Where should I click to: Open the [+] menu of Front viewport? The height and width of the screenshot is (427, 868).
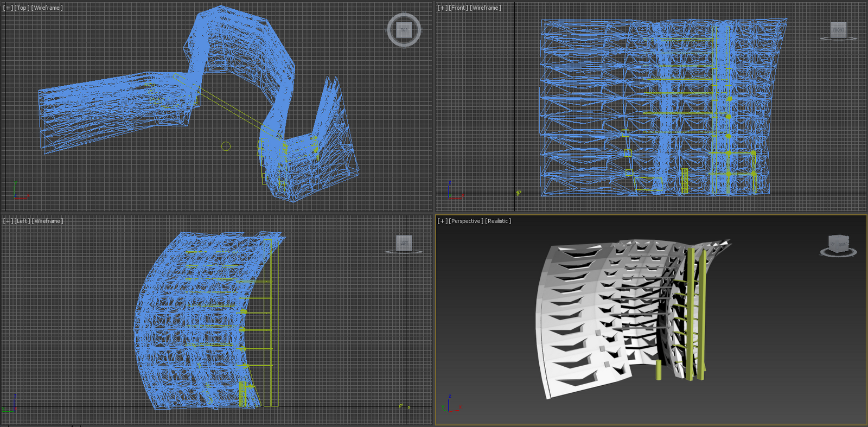443,8
